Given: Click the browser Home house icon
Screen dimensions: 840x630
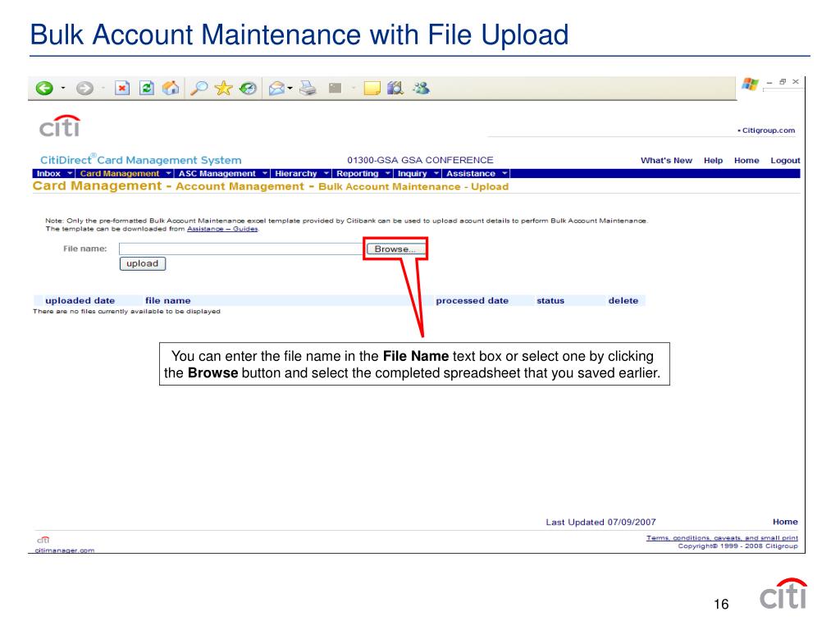Looking at the screenshot, I should point(171,88).
